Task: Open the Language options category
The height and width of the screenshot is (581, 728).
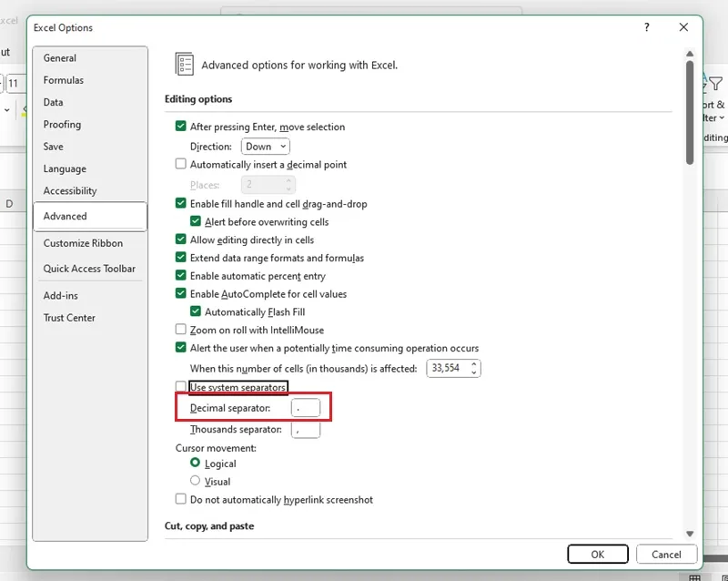Action: tap(65, 168)
